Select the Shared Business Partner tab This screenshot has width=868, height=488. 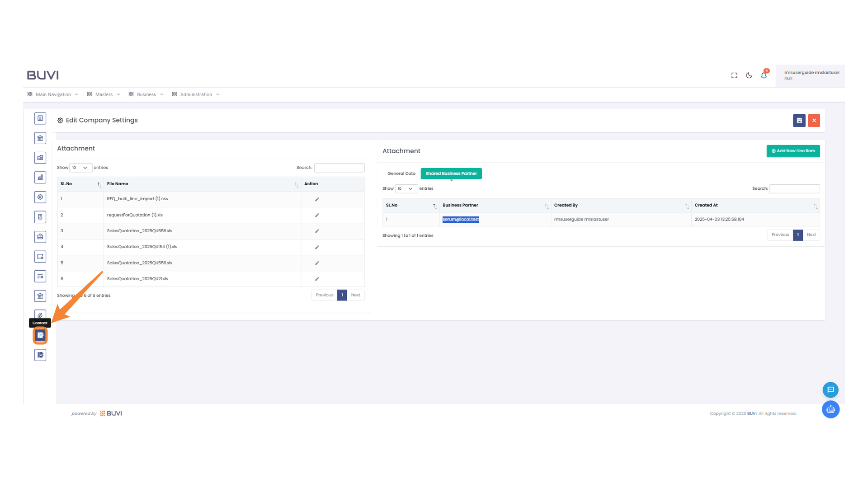point(451,174)
